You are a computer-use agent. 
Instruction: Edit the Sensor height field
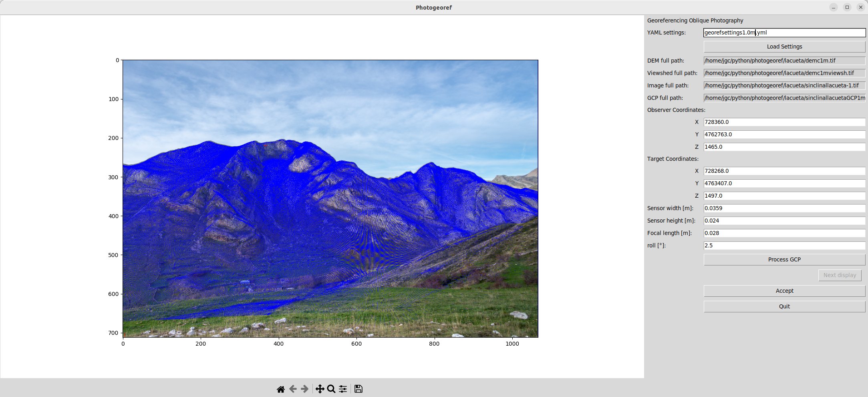click(x=784, y=221)
